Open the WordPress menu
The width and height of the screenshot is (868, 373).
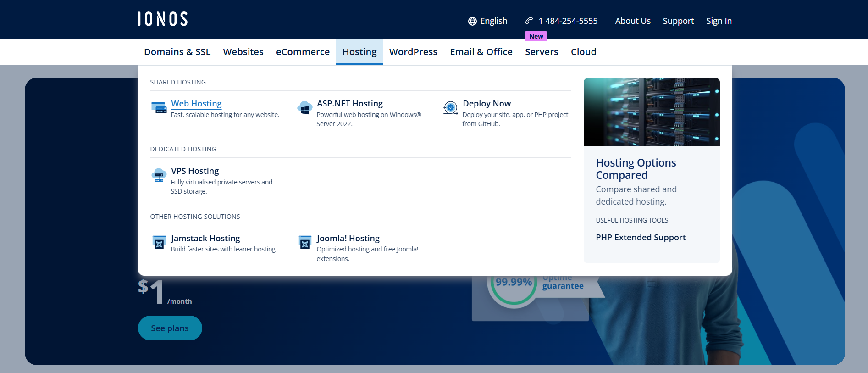[413, 52]
